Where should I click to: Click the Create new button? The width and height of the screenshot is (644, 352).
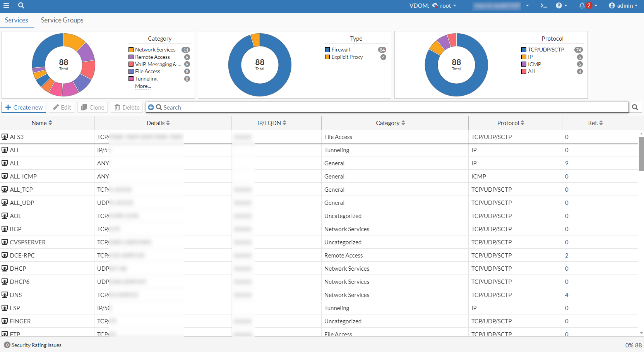pyautogui.click(x=24, y=107)
